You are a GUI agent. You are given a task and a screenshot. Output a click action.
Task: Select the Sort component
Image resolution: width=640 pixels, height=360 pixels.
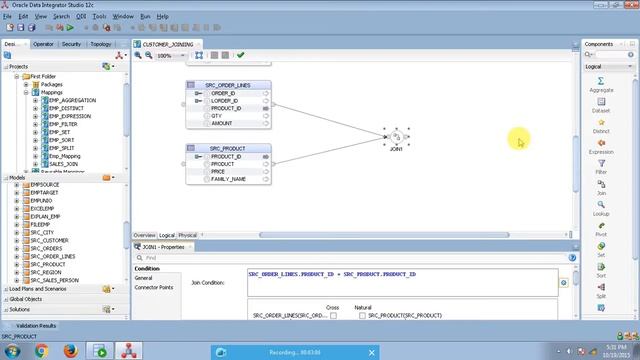coord(601,271)
